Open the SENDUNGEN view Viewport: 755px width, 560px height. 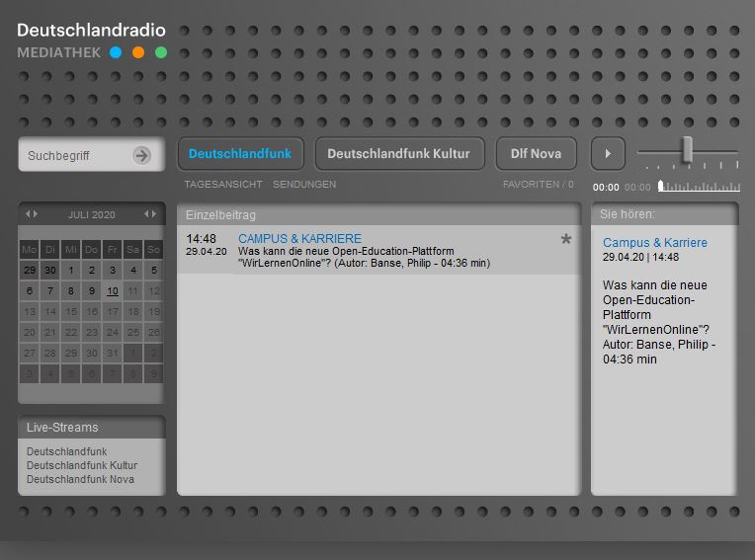(304, 185)
